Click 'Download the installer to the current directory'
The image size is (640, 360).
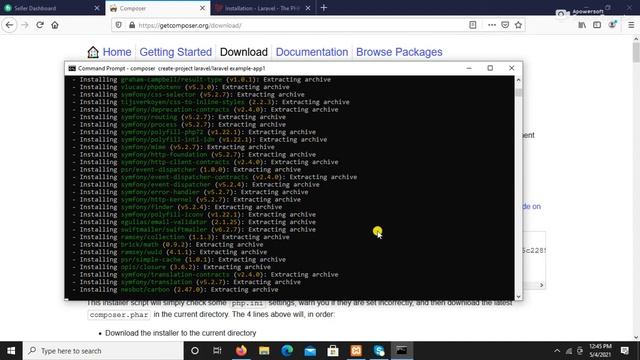(180, 333)
